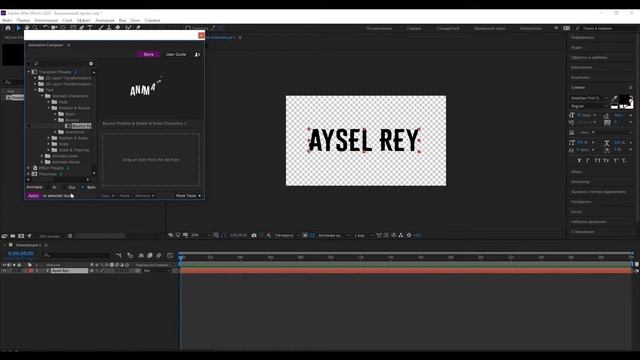Image resolution: width=640 pixels, height=360 pixels.
Task: Select the Hand tool
Action: pyautogui.click(x=27, y=28)
